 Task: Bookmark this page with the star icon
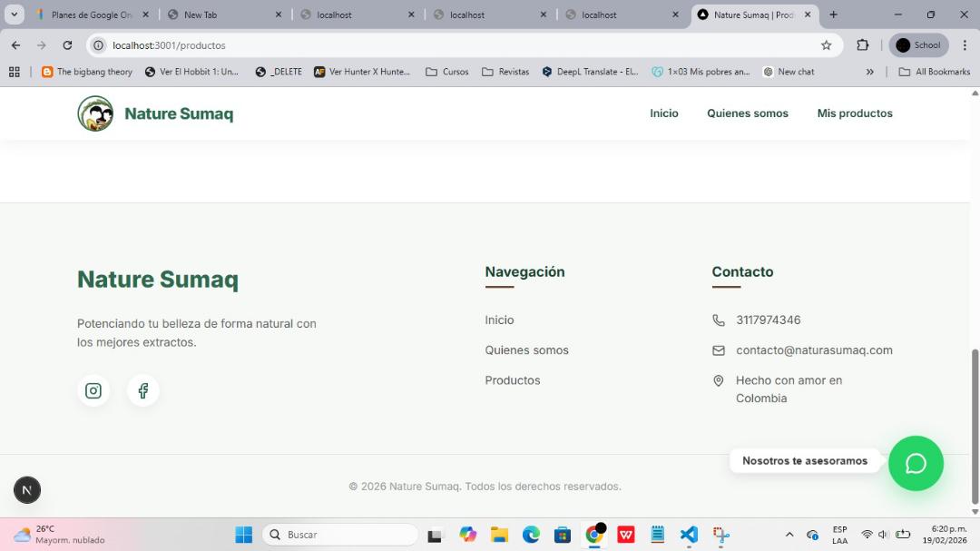(x=826, y=45)
